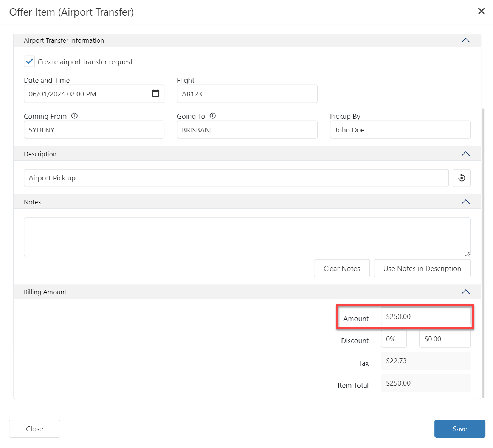
Task: Close dialog with the X icon
Action: point(481,11)
